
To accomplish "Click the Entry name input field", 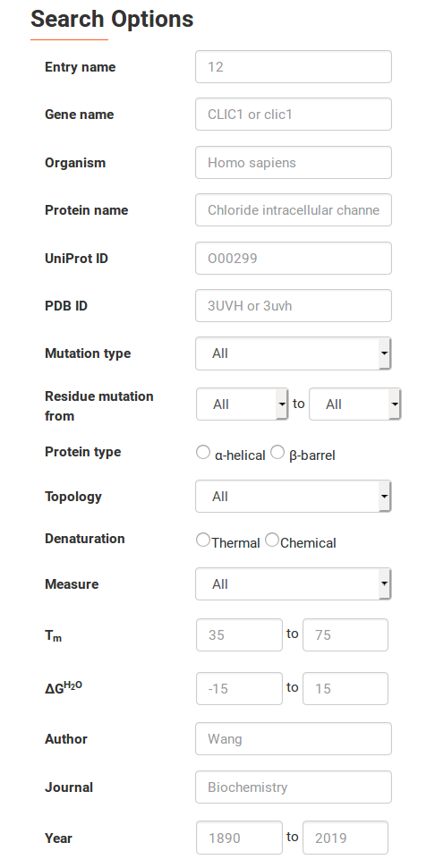I will pyautogui.click(x=294, y=67).
